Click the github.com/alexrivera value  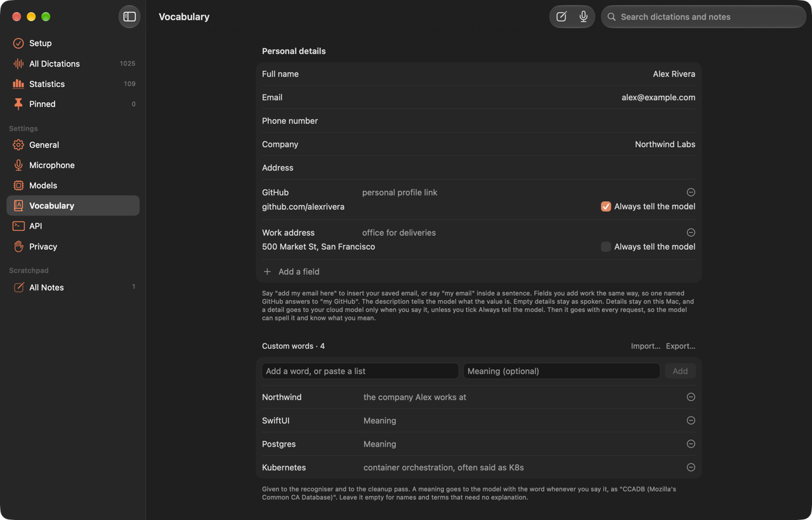pyautogui.click(x=303, y=207)
